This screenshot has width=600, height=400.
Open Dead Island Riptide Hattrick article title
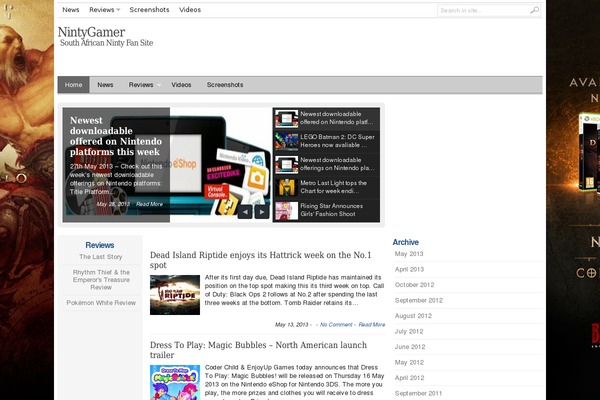point(261,260)
